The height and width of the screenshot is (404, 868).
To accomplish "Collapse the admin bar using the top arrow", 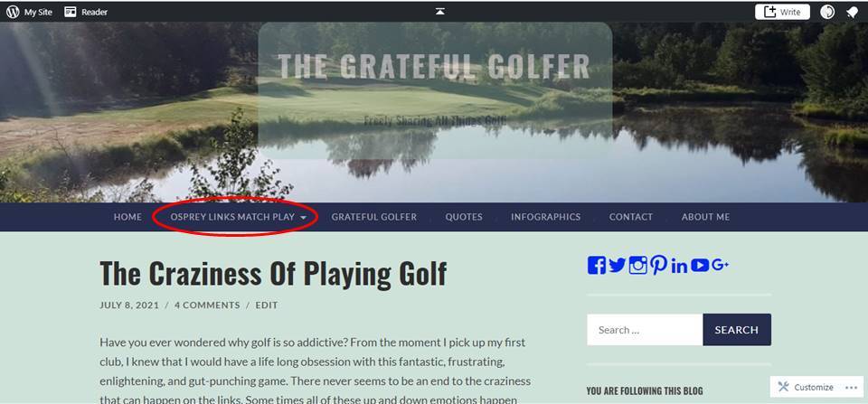I will (439, 12).
